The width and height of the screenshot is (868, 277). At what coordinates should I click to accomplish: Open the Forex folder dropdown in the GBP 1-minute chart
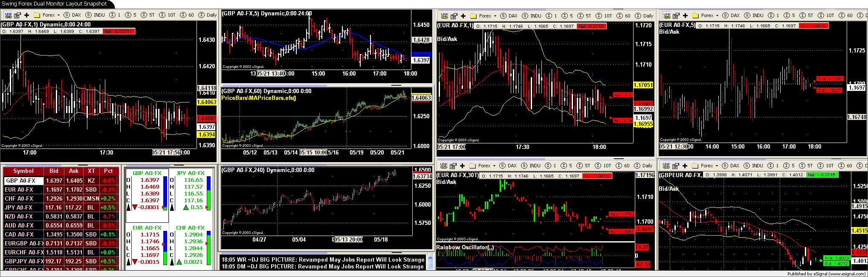pyautogui.click(x=47, y=15)
